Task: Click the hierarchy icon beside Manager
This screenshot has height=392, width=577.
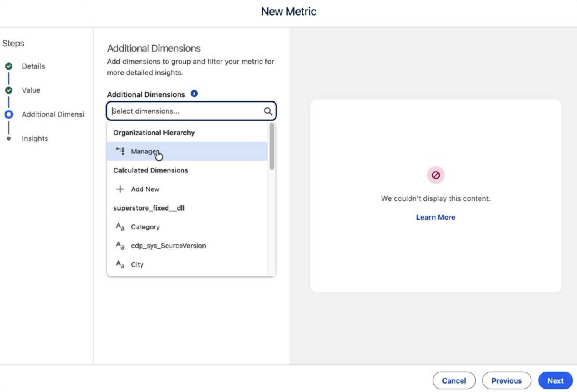Action: (x=120, y=151)
